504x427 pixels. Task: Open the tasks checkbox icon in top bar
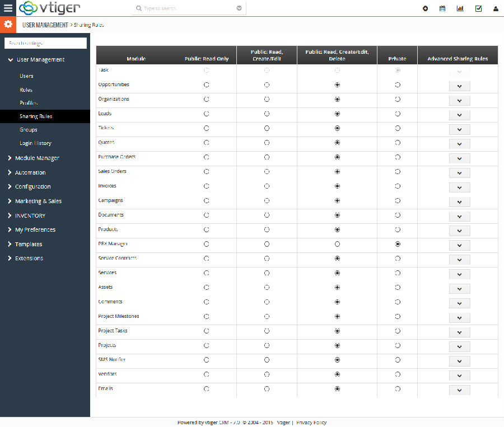coord(478,9)
